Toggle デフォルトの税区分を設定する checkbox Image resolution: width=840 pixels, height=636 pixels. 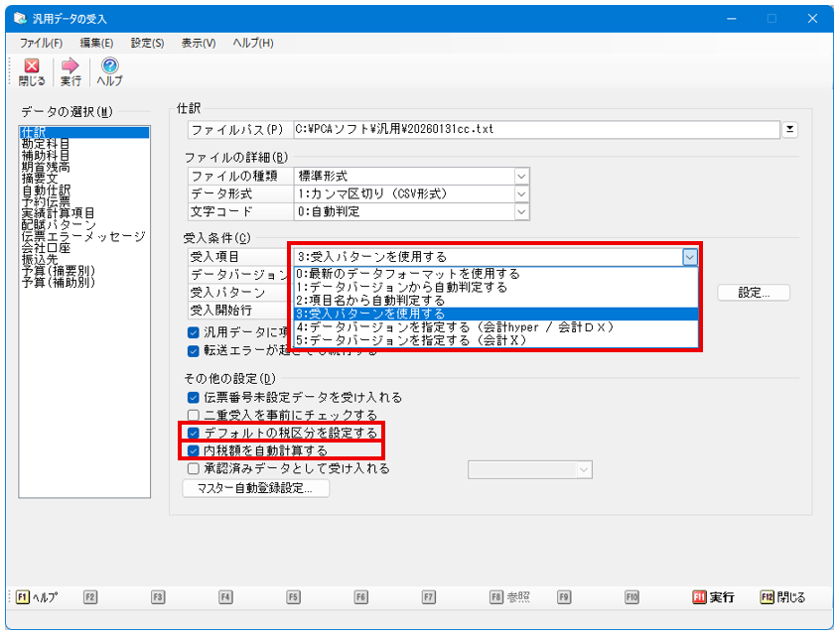(194, 433)
